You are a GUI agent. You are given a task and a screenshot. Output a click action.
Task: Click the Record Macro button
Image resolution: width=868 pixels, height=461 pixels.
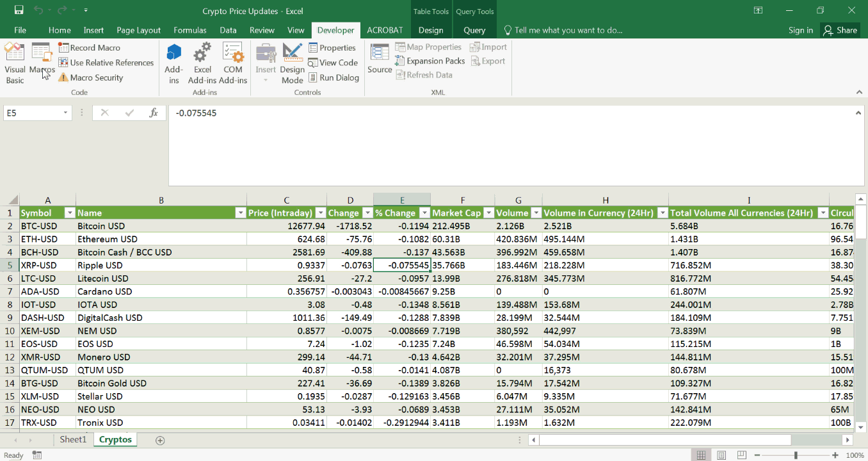[90, 47]
